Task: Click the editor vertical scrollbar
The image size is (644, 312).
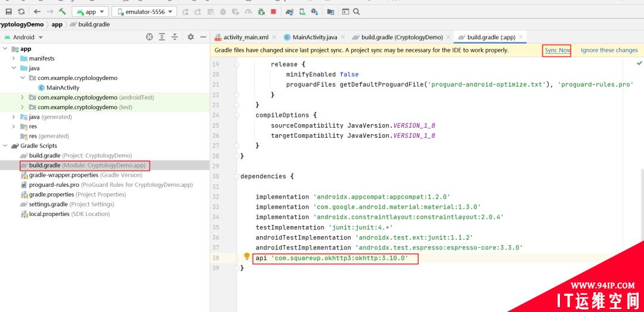Action: (x=642, y=206)
